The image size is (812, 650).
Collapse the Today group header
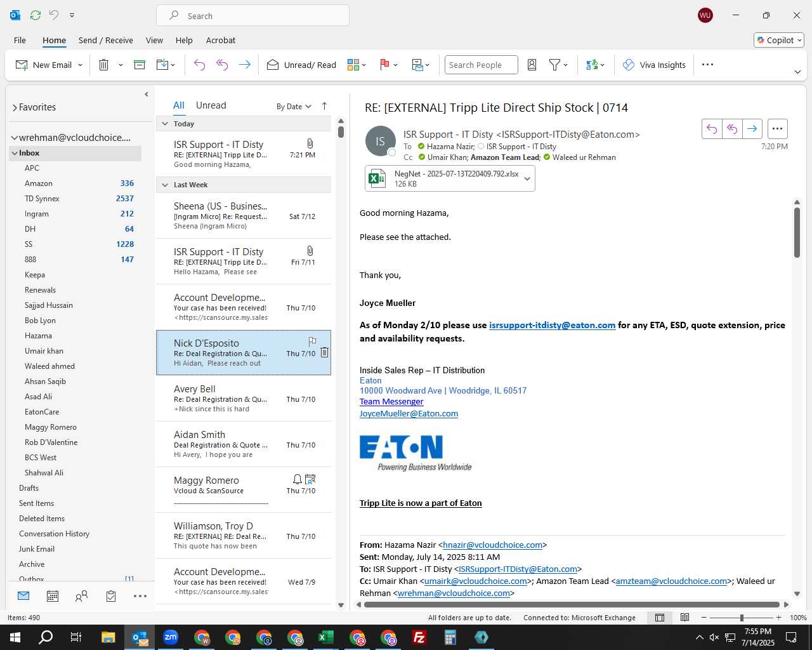[x=165, y=124]
